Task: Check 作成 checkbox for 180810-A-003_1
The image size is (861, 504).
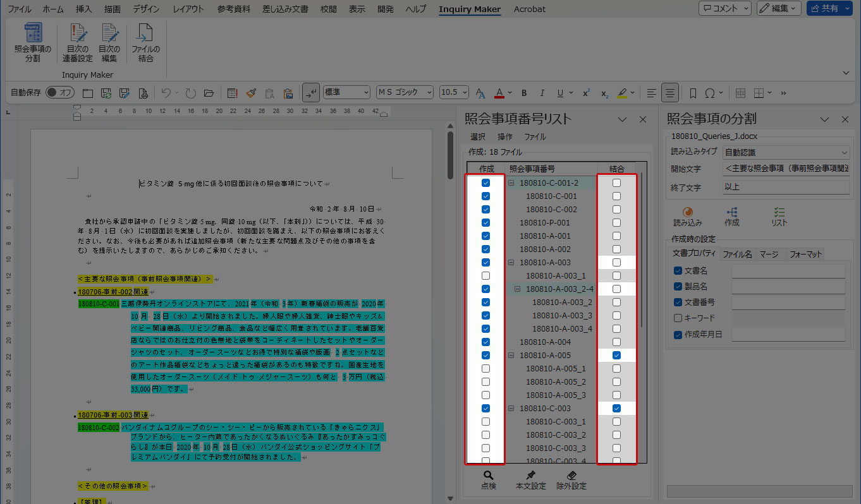Action: click(x=485, y=276)
